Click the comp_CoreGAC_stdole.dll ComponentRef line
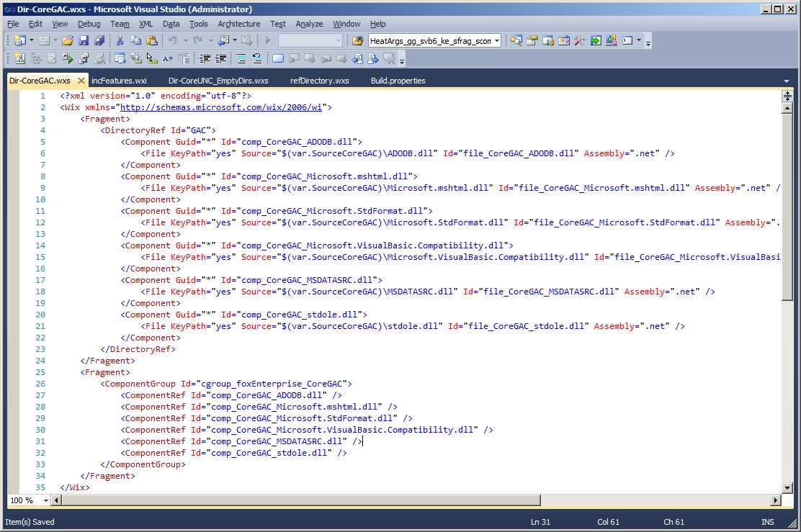Viewport: 801px width, 532px height. tap(234, 453)
